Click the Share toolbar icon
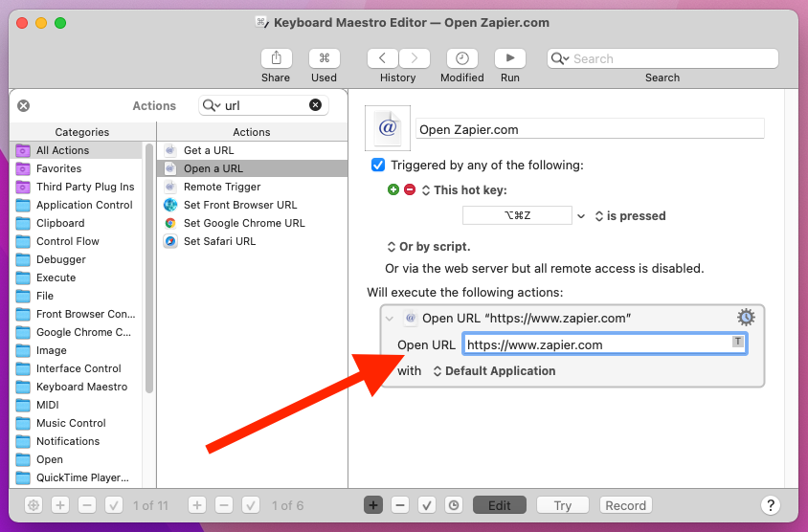The image size is (808, 532). [277, 58]
